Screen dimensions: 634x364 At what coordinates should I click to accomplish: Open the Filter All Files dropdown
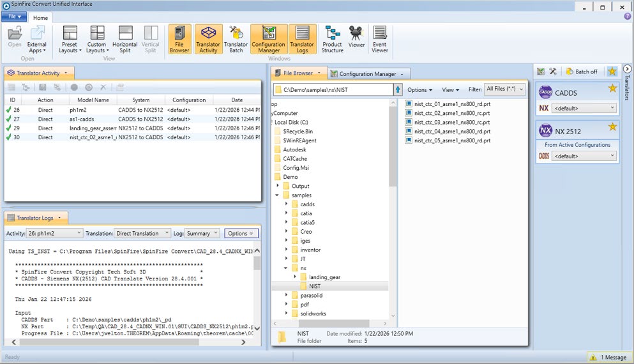tap(504, 89)
